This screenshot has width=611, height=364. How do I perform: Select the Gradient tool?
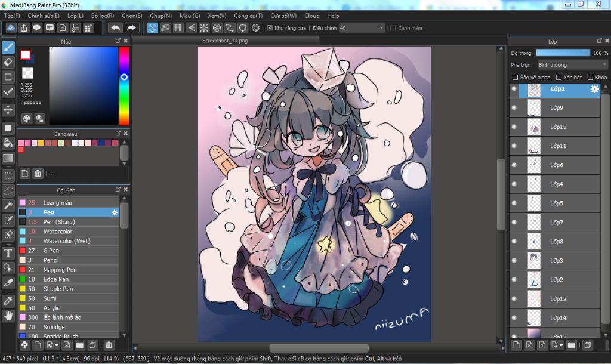[x=8, y=158]
